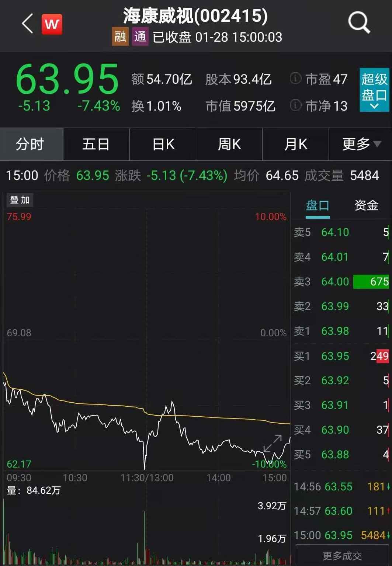
Task: Tap the 卖5 row at 64.10
Action: (x=341, y=232)
